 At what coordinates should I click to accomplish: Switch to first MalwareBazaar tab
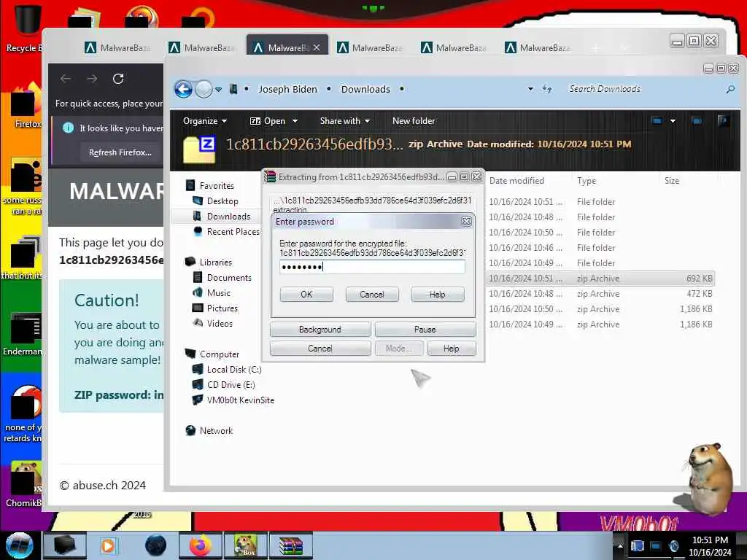(x=118, y=47)
